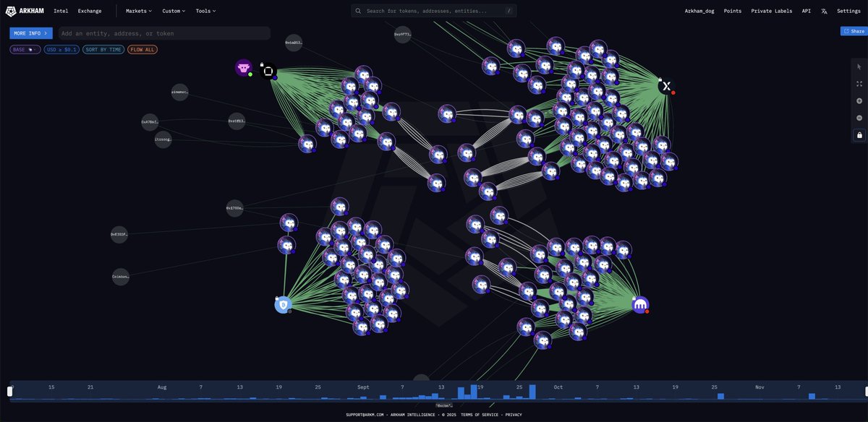Toggle the SORT BY TIME filter

point(103,50)
